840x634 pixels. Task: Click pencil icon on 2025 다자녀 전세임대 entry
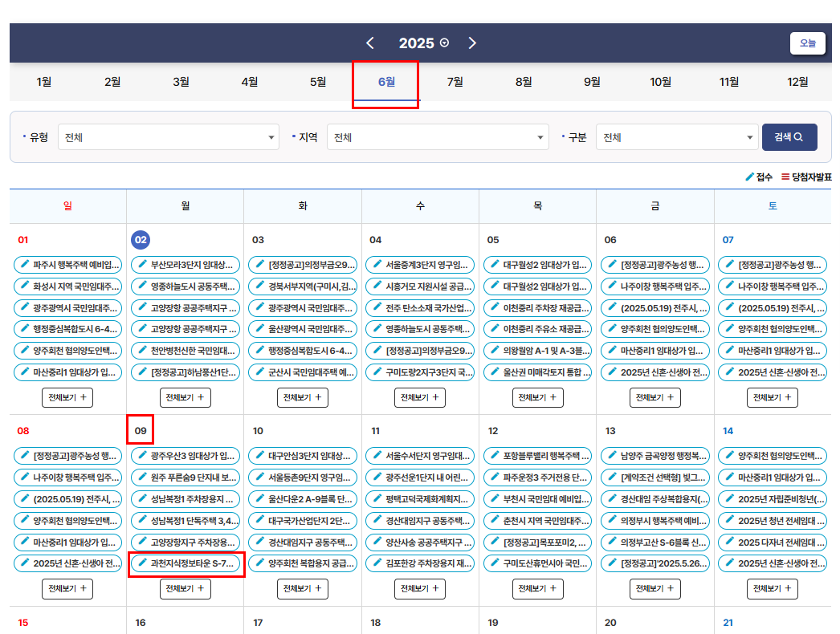coord(730,542)
